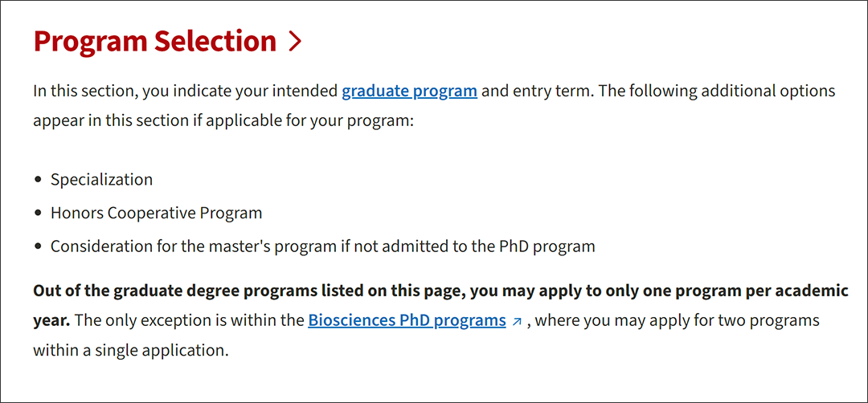Follow the graduate program link
Viewport: 868px width, 403px height.
click(x=410, y=91)
